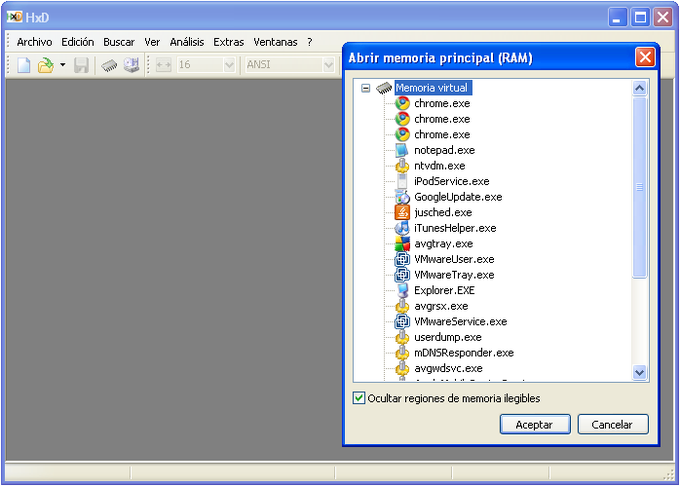680x486 pixels.
Task: Select the avgwdsvc.exe process name
Action: pyautogui.click(x=448, y=369)
